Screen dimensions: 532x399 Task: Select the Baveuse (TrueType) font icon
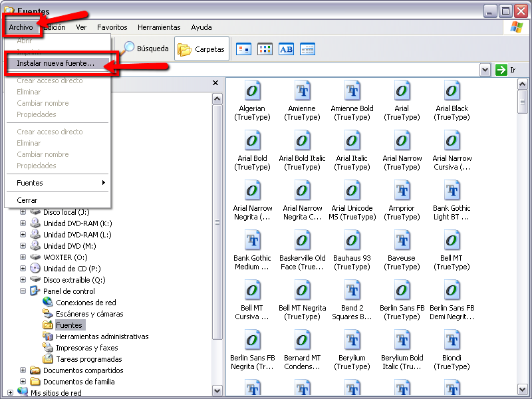402,240
